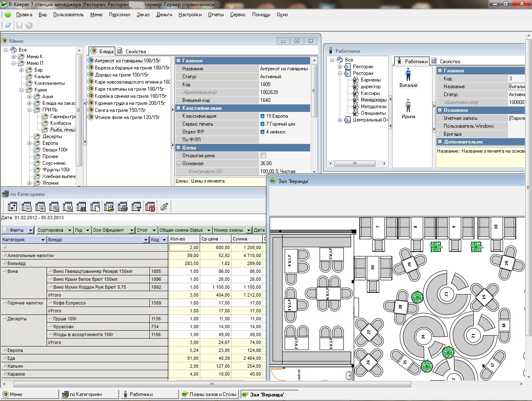The image size is (532, 401).
Task: Expand the Алкогольные напитки category row
Action: (x=4, y=255)
